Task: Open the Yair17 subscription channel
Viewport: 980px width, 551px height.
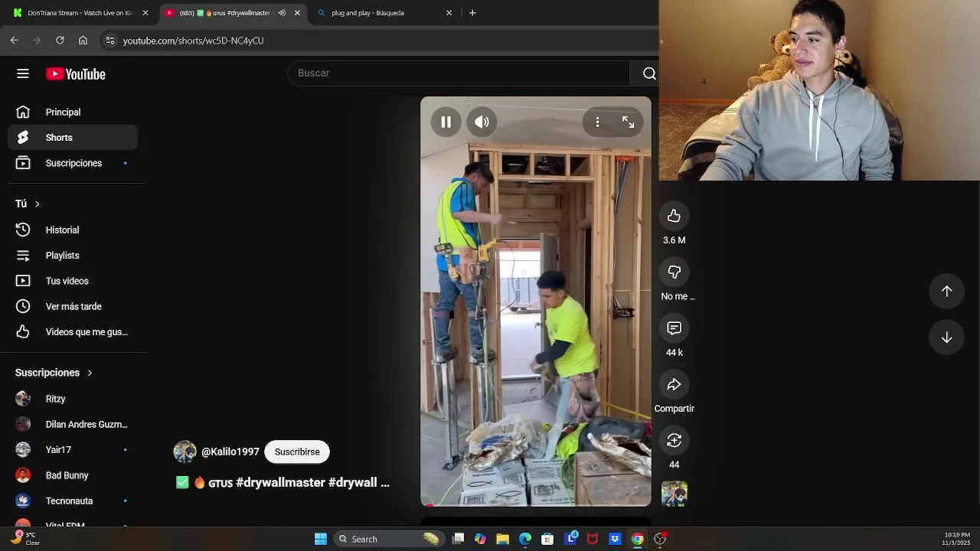Action: point(73,450)
